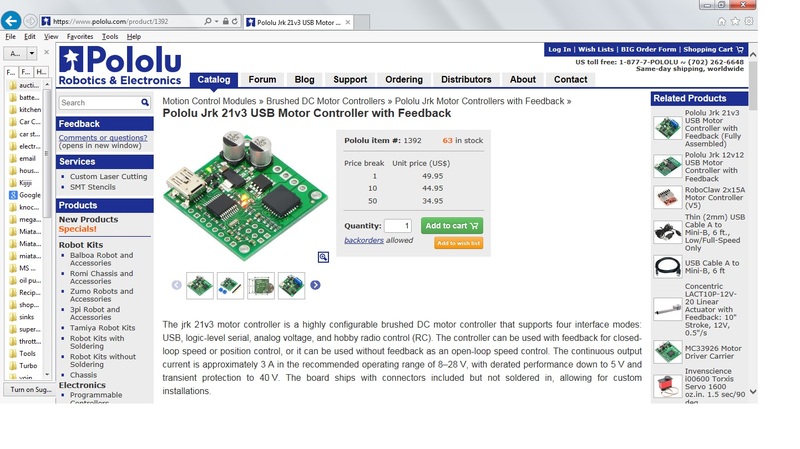Click the browser back arrow button

point(11,21)
